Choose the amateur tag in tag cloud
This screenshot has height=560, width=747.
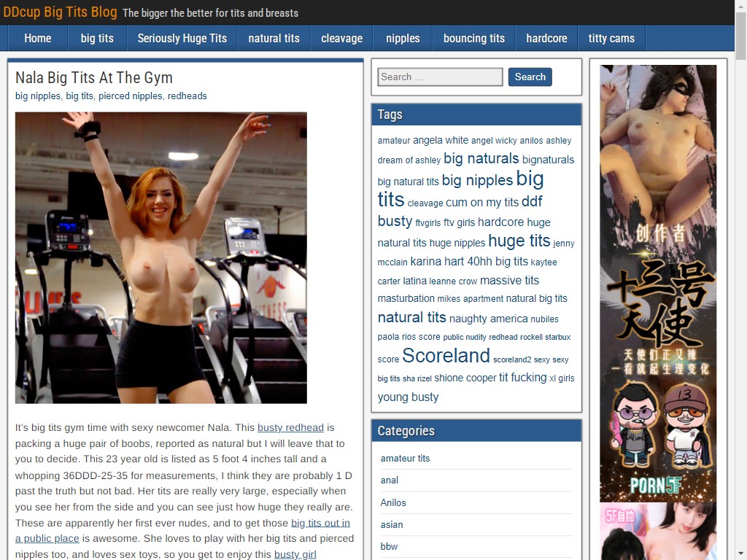(x=394, y=141)
